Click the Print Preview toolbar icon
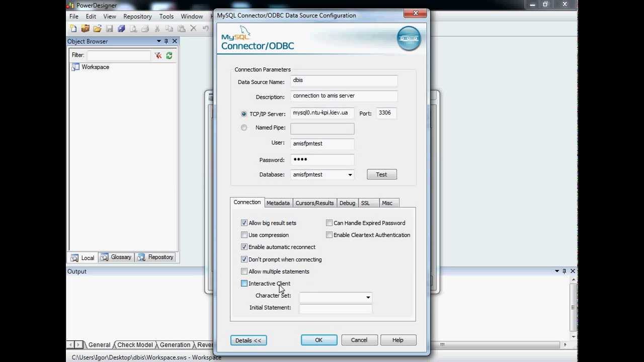644x362 pixels. tap(133, 29)
